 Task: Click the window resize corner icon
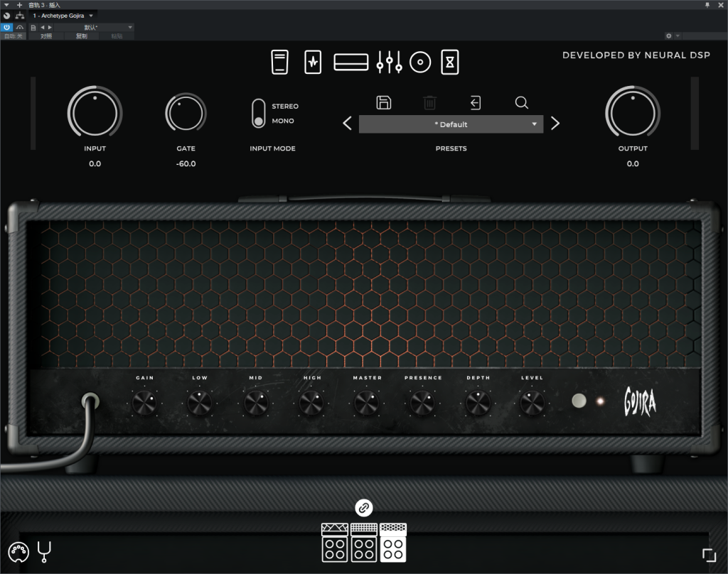(709, 555)
